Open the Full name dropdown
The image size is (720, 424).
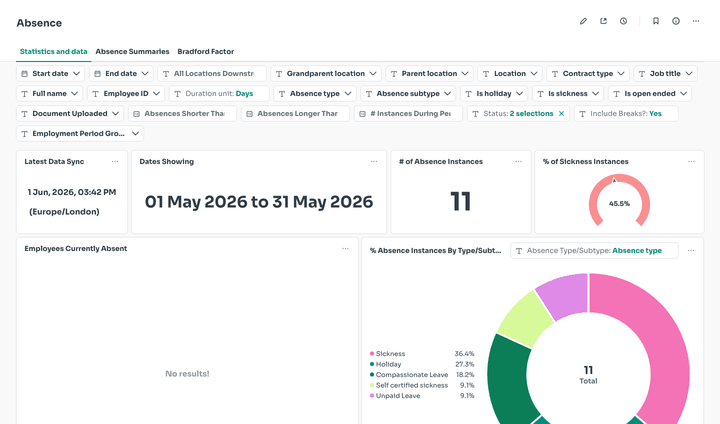(x=50, y=94)
